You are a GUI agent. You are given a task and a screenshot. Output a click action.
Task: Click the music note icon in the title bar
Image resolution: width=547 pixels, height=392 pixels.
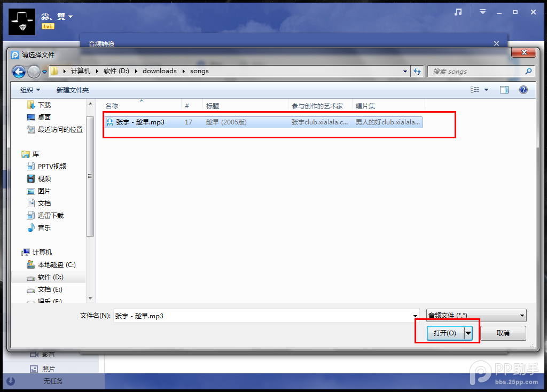pyautogui.click(x=458, y=12)
